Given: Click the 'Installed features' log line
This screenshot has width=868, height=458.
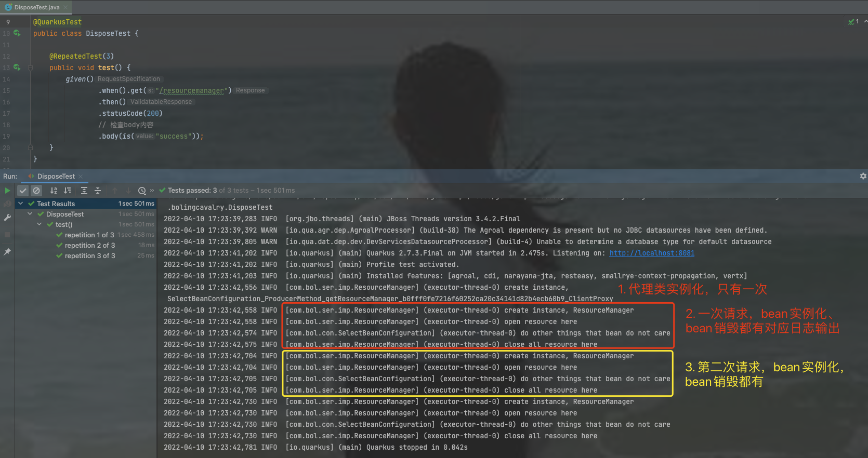Looking at the screenshot, I should 455,276.
